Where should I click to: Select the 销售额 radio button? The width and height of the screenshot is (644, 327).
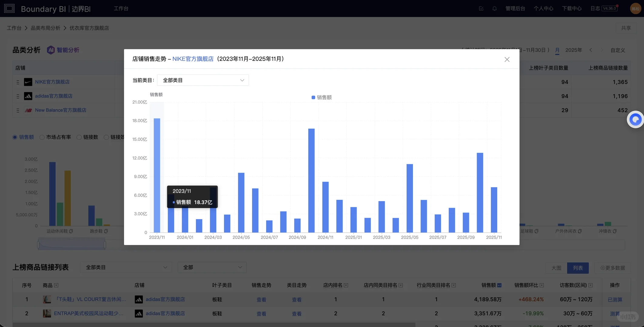15,137
